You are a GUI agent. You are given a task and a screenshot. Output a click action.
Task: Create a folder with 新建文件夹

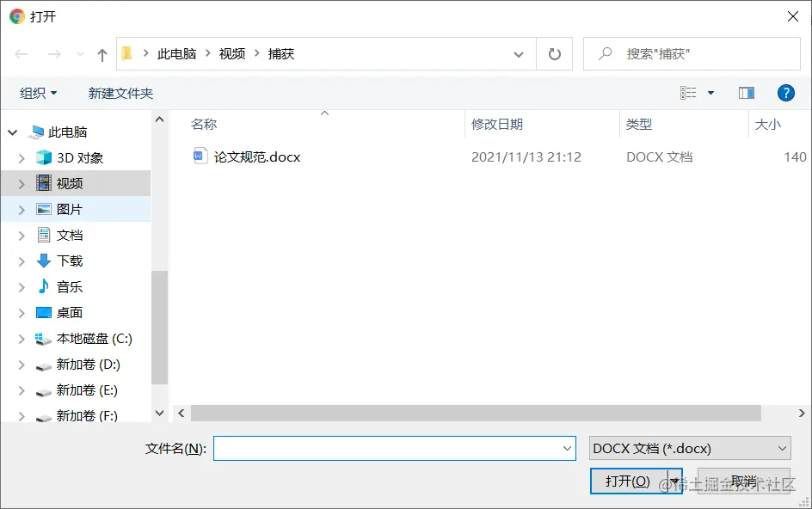[x=120, y=93]
